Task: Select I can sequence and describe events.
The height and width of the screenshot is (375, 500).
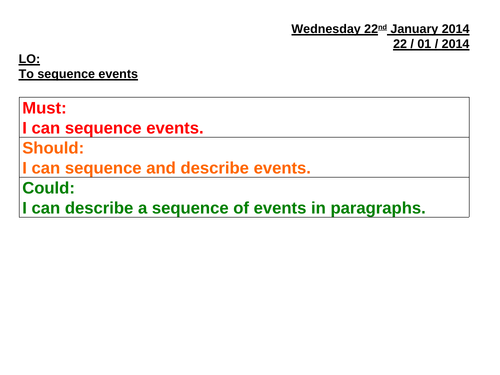Action: (166, 168)
